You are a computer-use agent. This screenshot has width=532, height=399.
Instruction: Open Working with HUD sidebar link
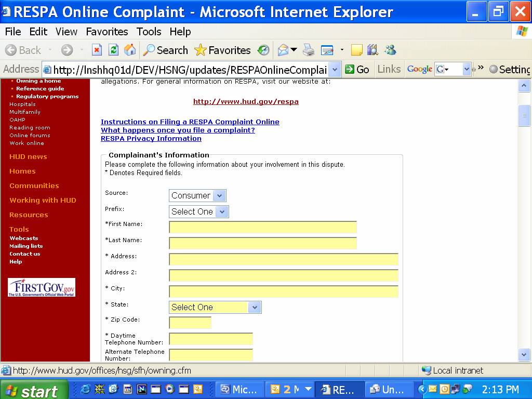43,200
